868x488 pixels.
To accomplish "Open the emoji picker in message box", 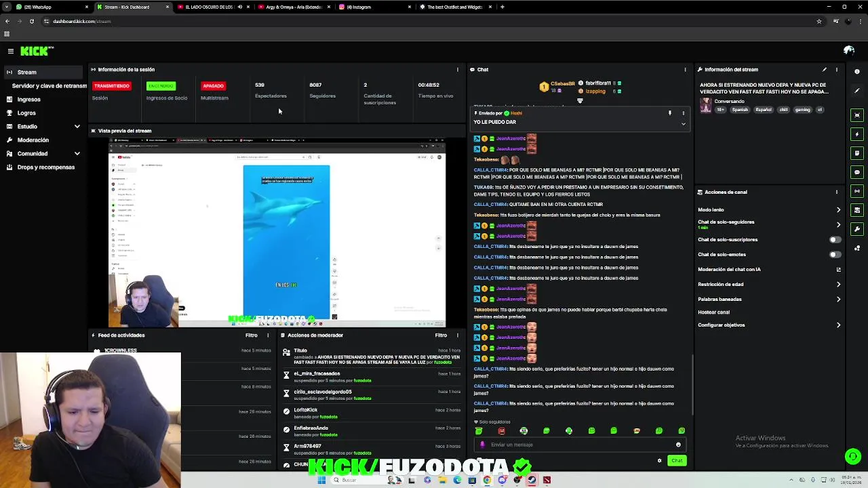I will pos(678,445).
